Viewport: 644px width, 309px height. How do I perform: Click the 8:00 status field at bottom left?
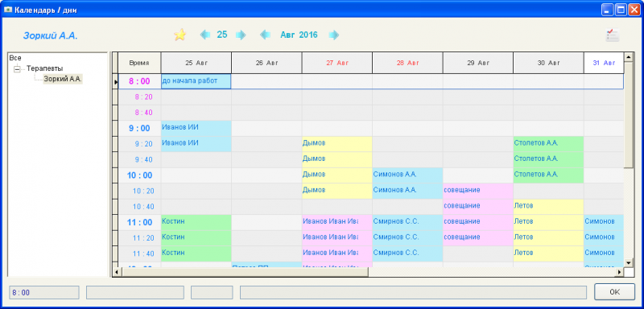click(x=44, y=293)
